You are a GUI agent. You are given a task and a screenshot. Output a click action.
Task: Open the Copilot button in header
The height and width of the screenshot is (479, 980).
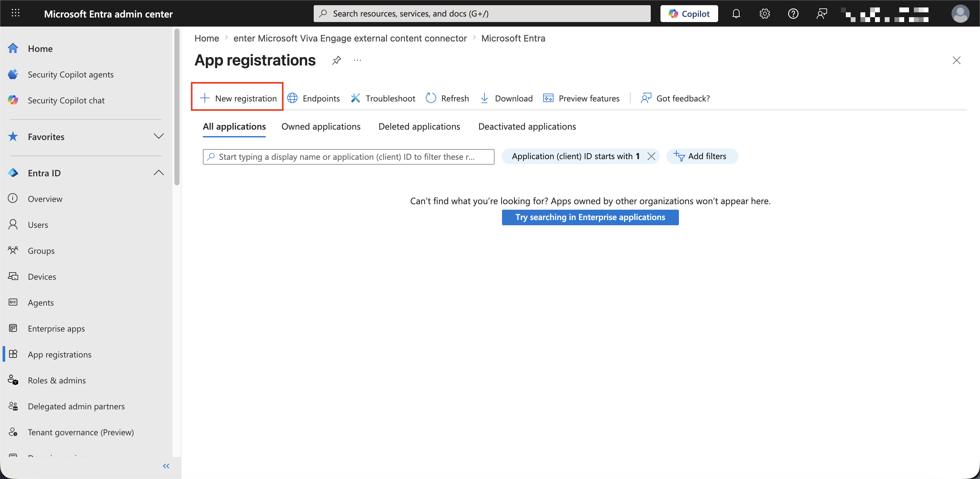click(689, 14)
